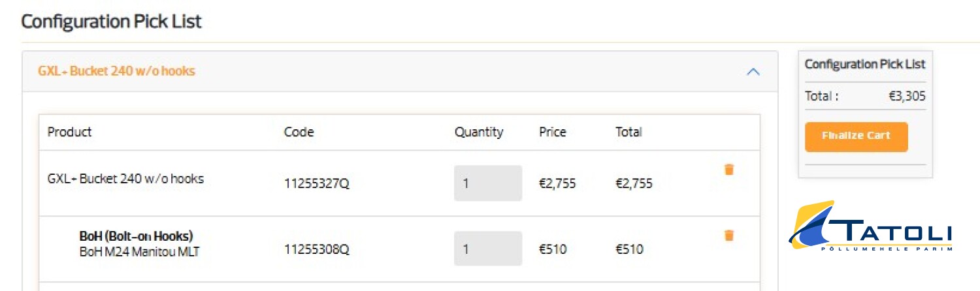This screenshot has height=291, width=980.
Task: Click the Product column header
Action: (69, 132)
